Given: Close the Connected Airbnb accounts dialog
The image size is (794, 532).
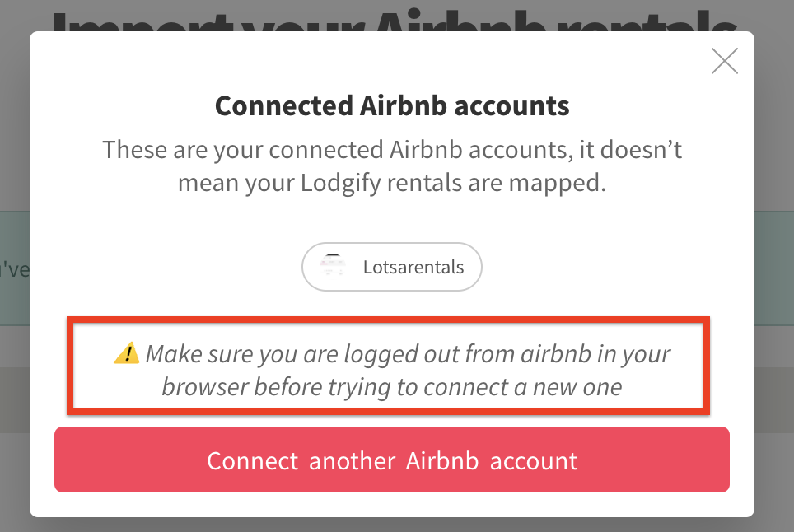Looking at the screenshot, I should pos(724,62).
